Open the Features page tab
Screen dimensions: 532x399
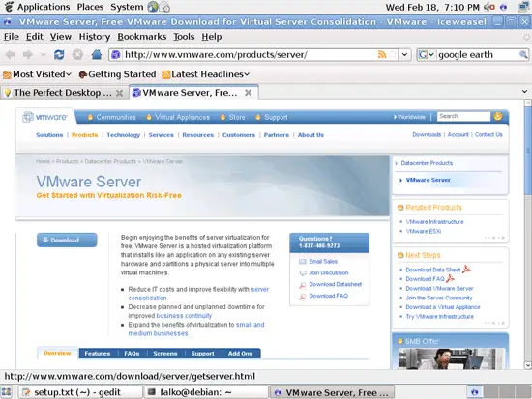point(98,354)
